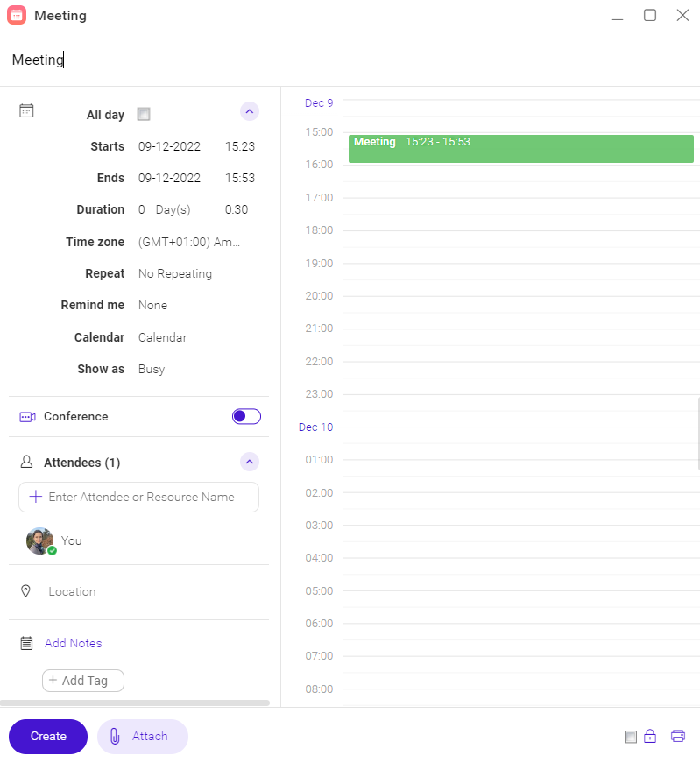The image size is (700, 763).
Task: Toggle the Conference switch
Action: coord(246,417)
